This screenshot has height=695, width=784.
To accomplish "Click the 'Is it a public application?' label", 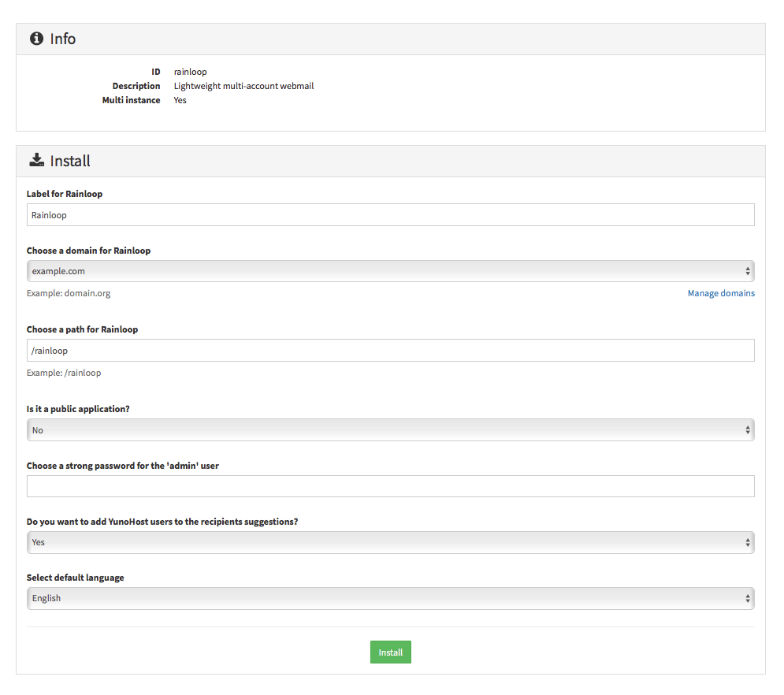I will pos(78,409).
